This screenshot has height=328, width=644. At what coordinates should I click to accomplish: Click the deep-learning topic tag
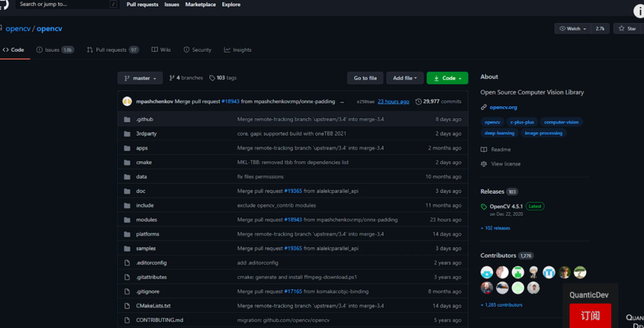pyautogui.click(x=500, y=133)
